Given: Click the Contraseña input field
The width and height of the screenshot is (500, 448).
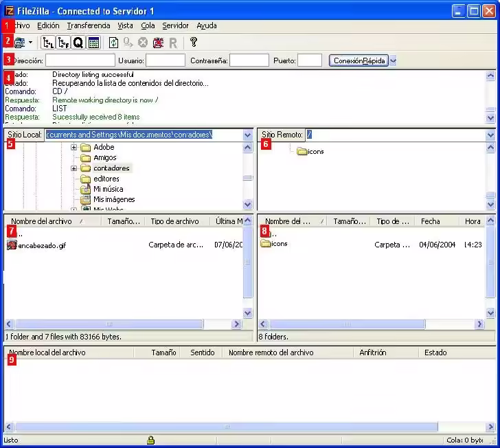Looking at the screenshot, I should [249, 60].
